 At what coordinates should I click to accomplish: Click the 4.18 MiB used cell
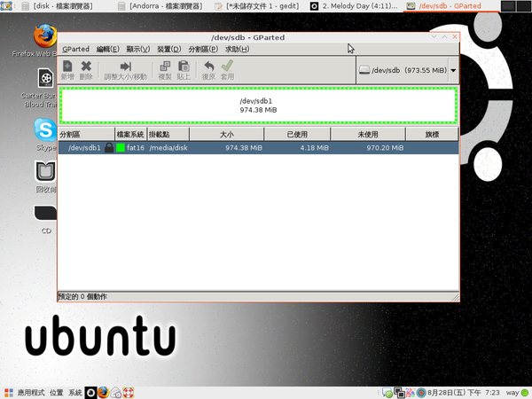click(314, 148)
